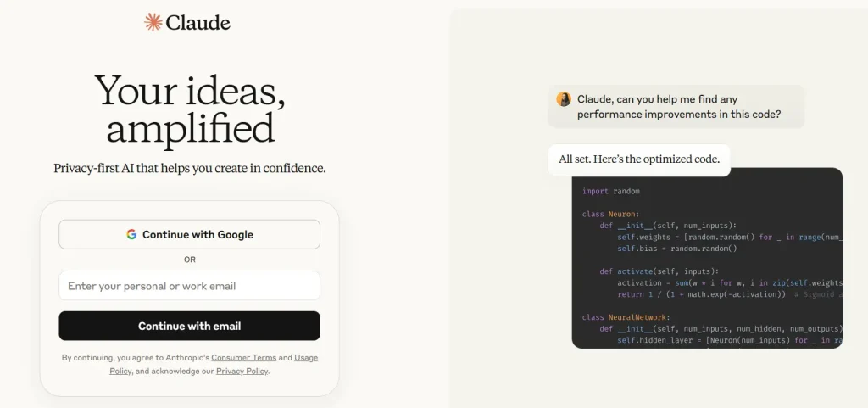Screen dimensions: 868x408
Task: Open the Privacy Policy link
Action: coord(242,371)
